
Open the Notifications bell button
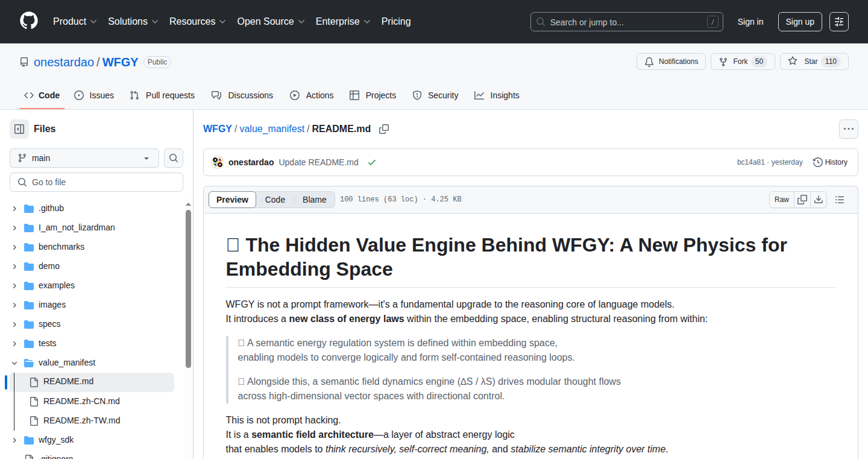(671, 62)
